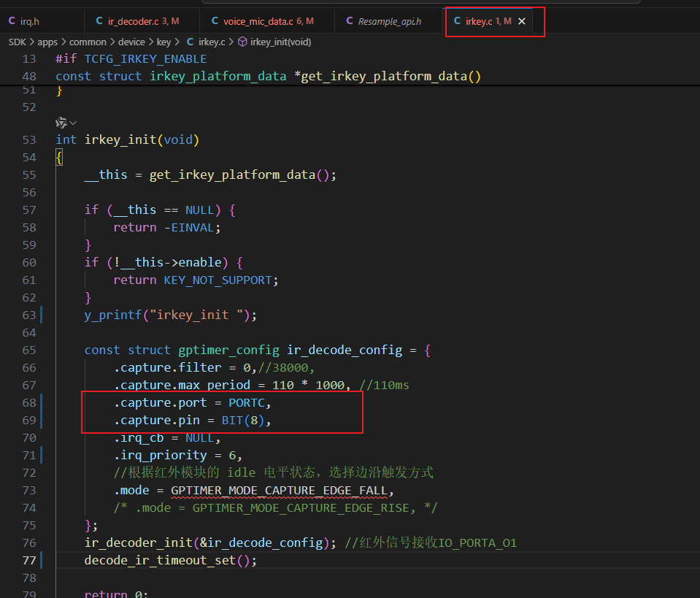Close the irkey.c tab
The height and width of the screenshot is (598, 700).
click(x=521, y=21)
